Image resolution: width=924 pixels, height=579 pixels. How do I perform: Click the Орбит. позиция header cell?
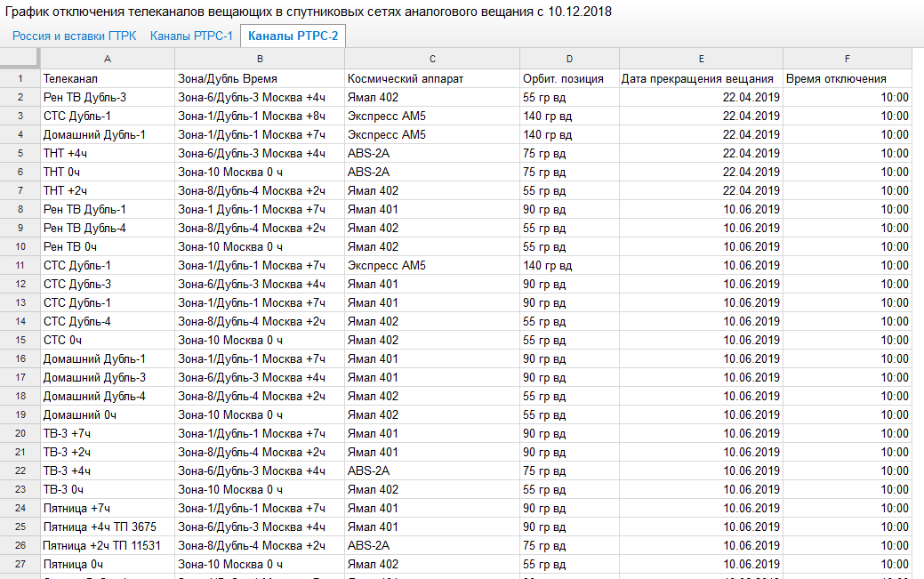point(569,78)
